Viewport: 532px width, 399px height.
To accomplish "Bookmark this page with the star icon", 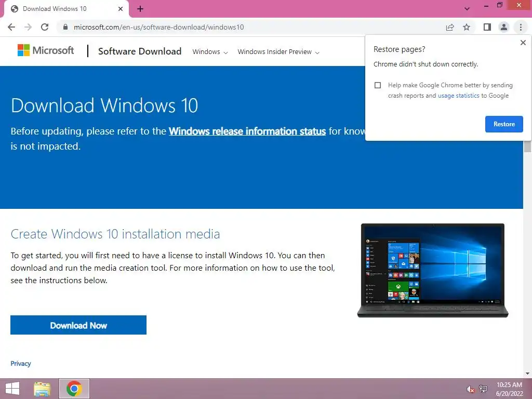I will pos(467,27).
